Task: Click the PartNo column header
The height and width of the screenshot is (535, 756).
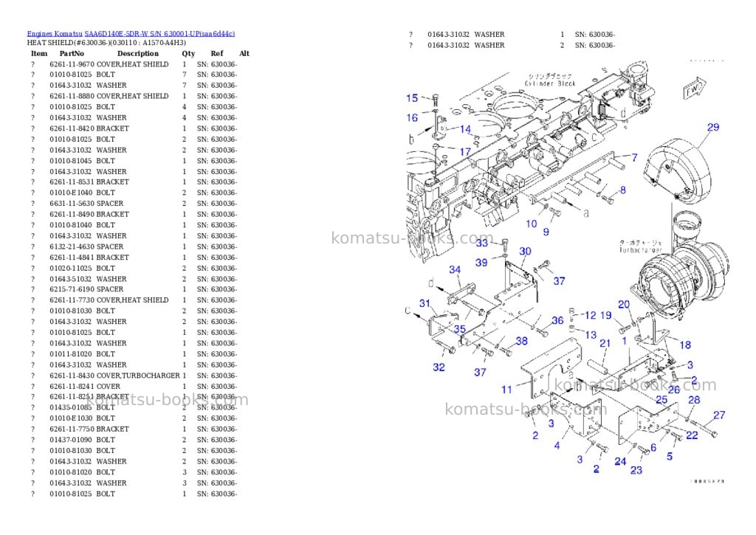Action: tap(72, 53)
